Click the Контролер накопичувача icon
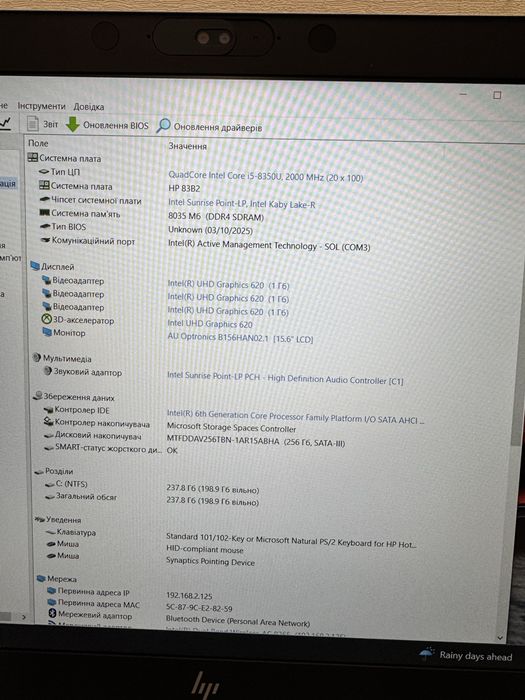 [49, 421]
